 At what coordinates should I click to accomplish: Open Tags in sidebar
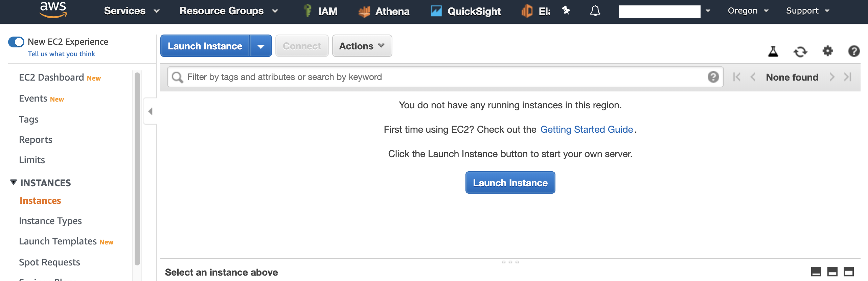[28, 120]
